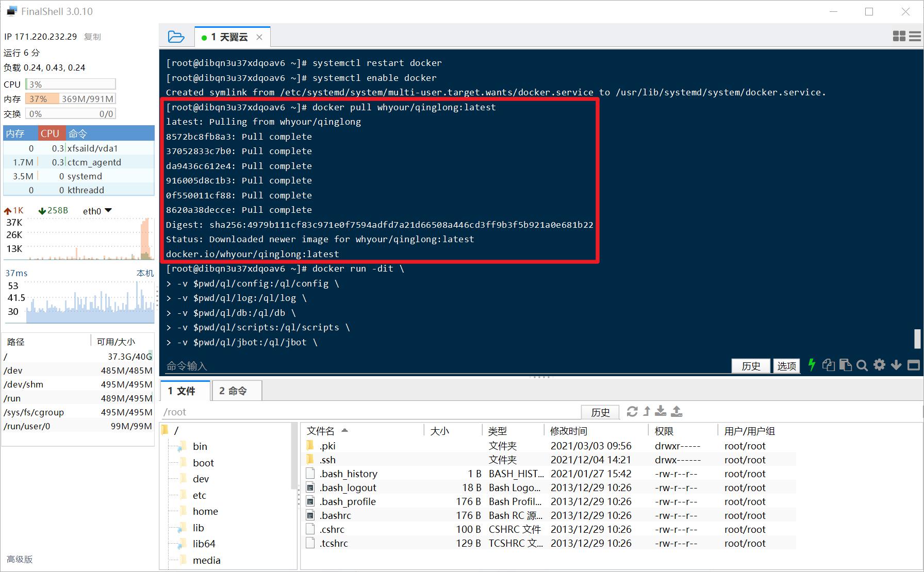Click the terminal vertical scrollbar thumb
924x572 pixels.
(x=917, y=339)
